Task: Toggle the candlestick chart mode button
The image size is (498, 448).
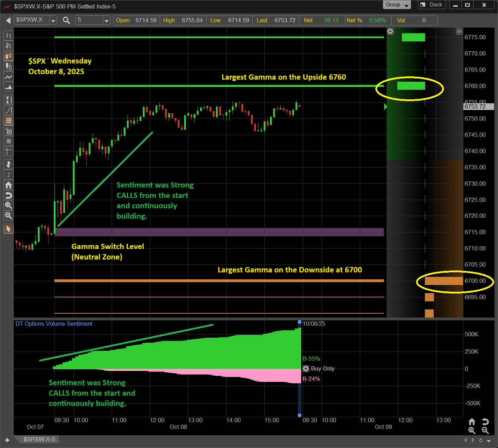Action: point(8,56)
